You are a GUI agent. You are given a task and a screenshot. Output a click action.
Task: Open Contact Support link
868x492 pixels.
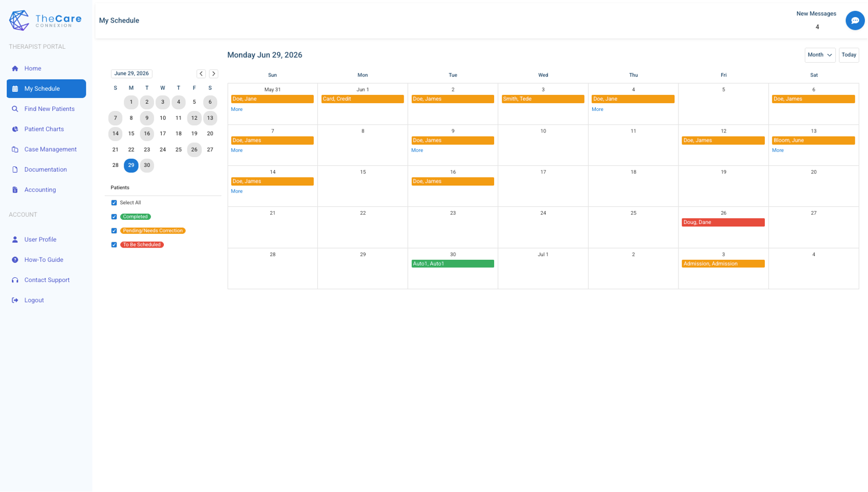point(47,280)
